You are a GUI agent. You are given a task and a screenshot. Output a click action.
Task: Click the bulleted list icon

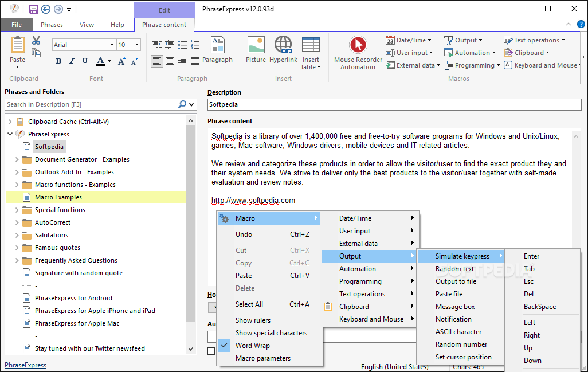[x=182, y=45]
